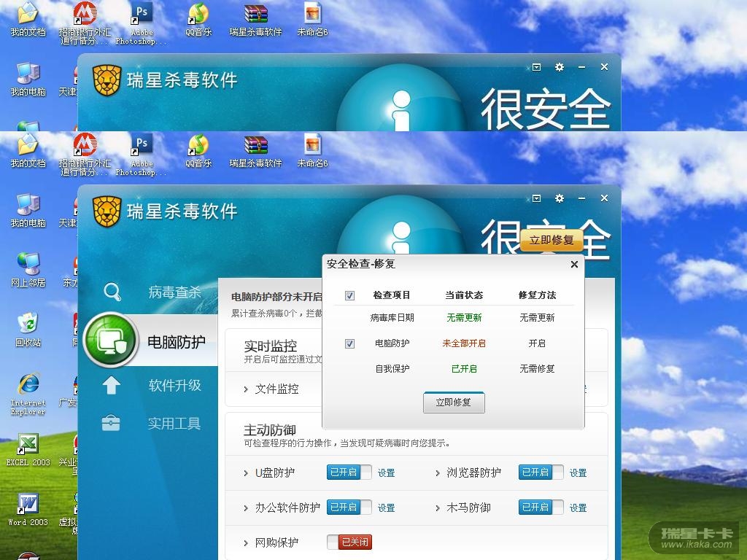Expand the 办公软件防护 row arrow
This screenshot has width=747, height=560.
[x=246, y=508]
